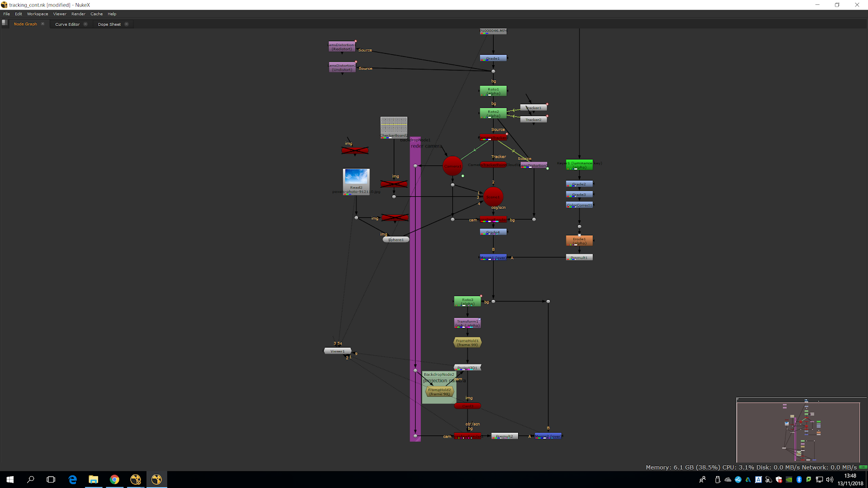Select the Sphere1 geometry node
Image resolution: width=868 pixels, height=488 pixels.
(x=396, y=239)
